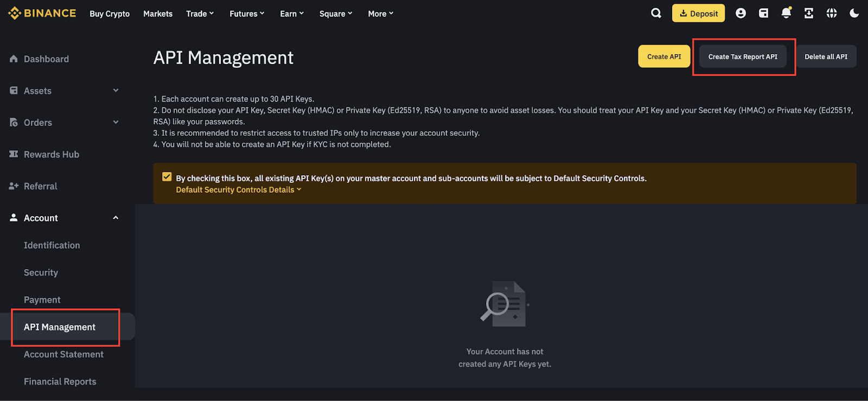Click the search magnifier icon in header
This screenshot has width=868, height=401.
(656, 13)
